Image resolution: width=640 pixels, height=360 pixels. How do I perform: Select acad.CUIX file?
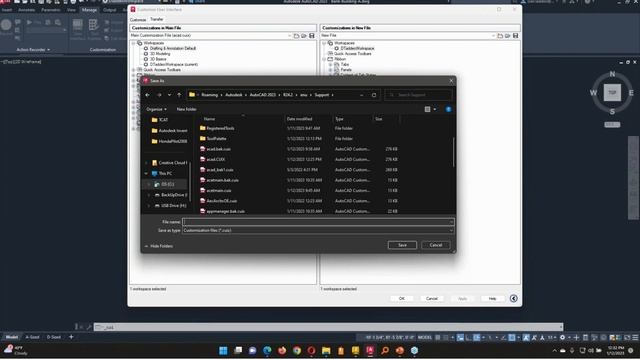216,160
